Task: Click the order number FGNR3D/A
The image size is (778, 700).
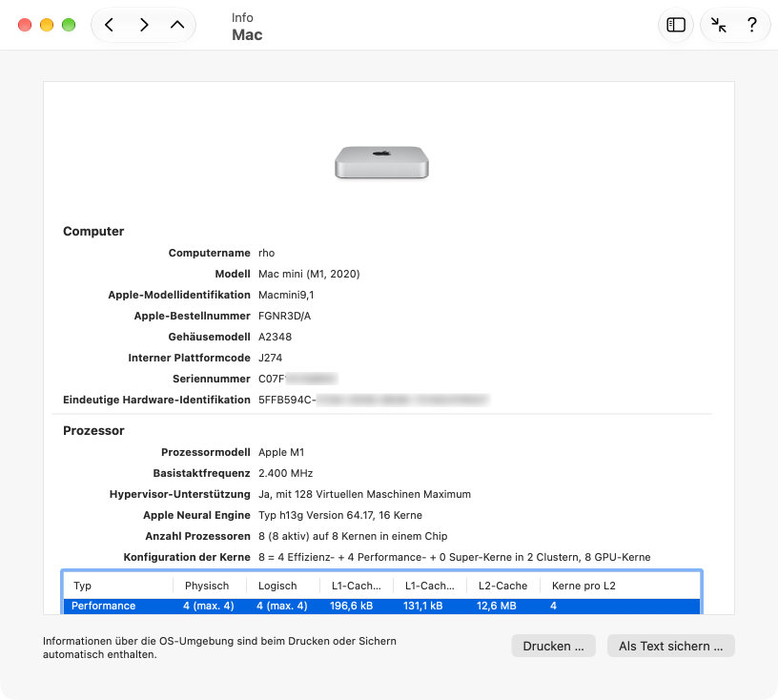Action: point(285,316)
